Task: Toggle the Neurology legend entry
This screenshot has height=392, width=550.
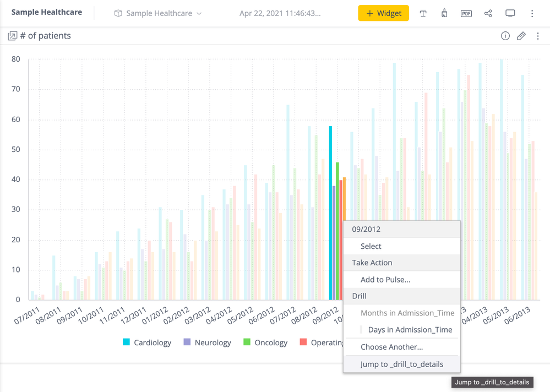Action: click(x=213, y=342)
